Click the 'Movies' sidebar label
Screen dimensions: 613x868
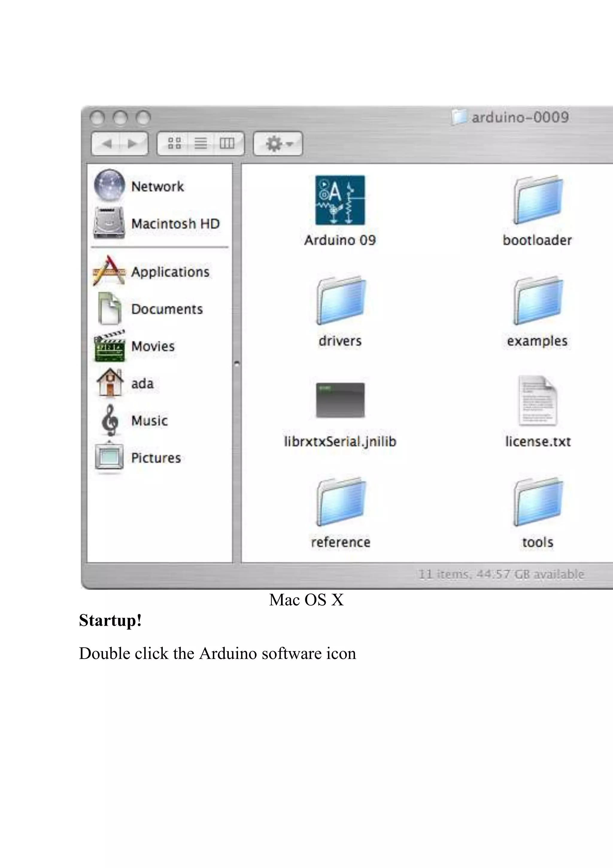coord(153,346)
